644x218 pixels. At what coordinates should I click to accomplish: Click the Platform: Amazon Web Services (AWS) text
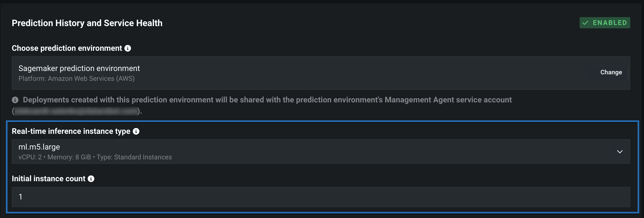[x=76, y=79]
